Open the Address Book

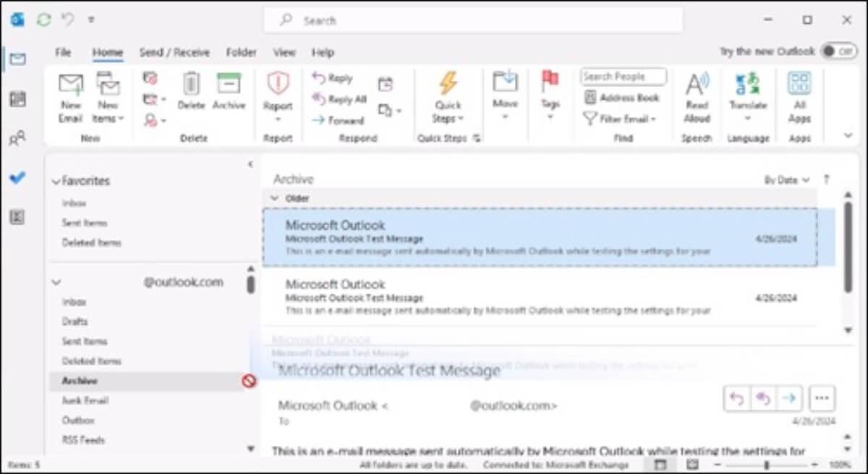pos(622,98)
